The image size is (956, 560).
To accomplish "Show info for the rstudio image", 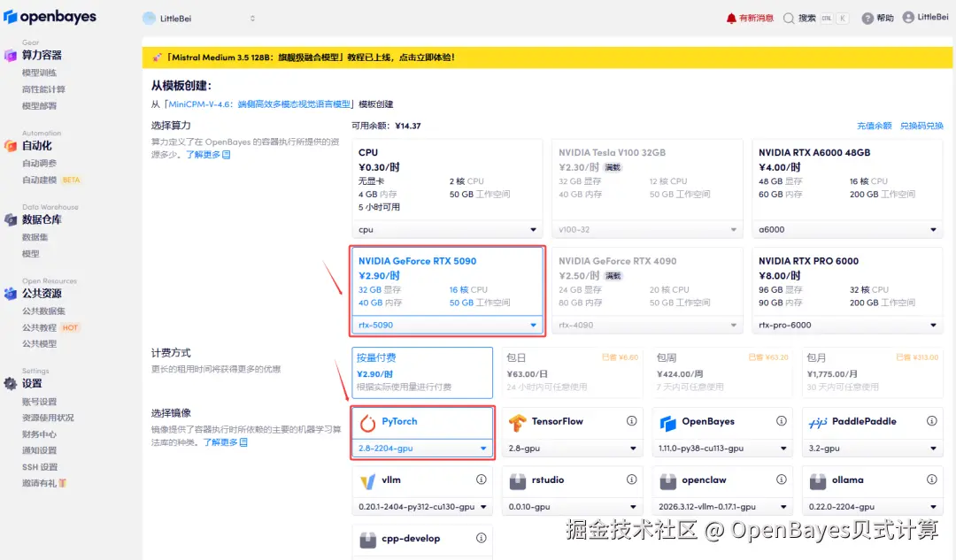I will click(x=632, y=479).
